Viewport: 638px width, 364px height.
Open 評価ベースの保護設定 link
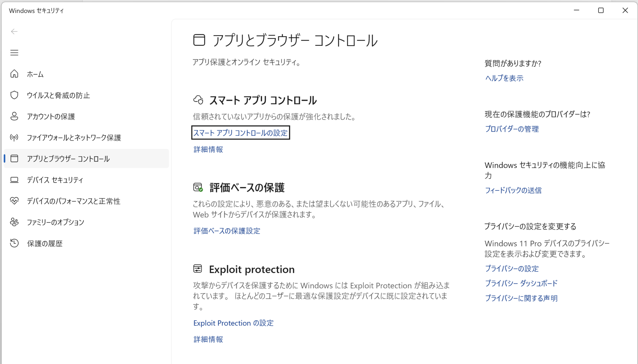click(x=227, y=231)
